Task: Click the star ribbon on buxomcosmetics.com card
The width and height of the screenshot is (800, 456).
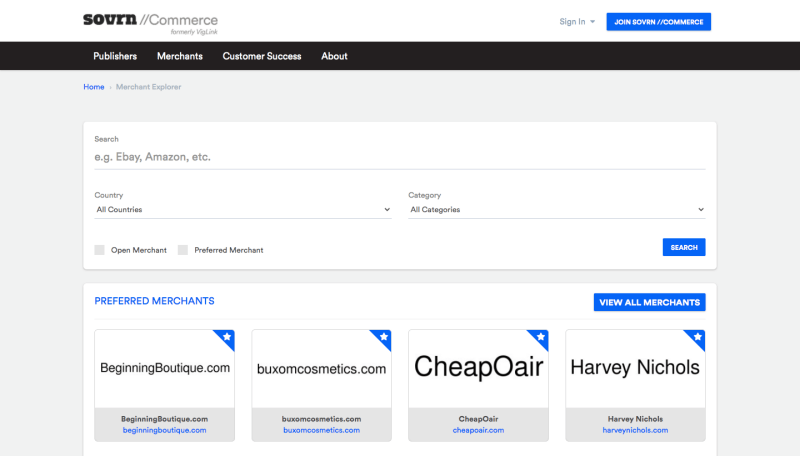Action: click(383, 338)
